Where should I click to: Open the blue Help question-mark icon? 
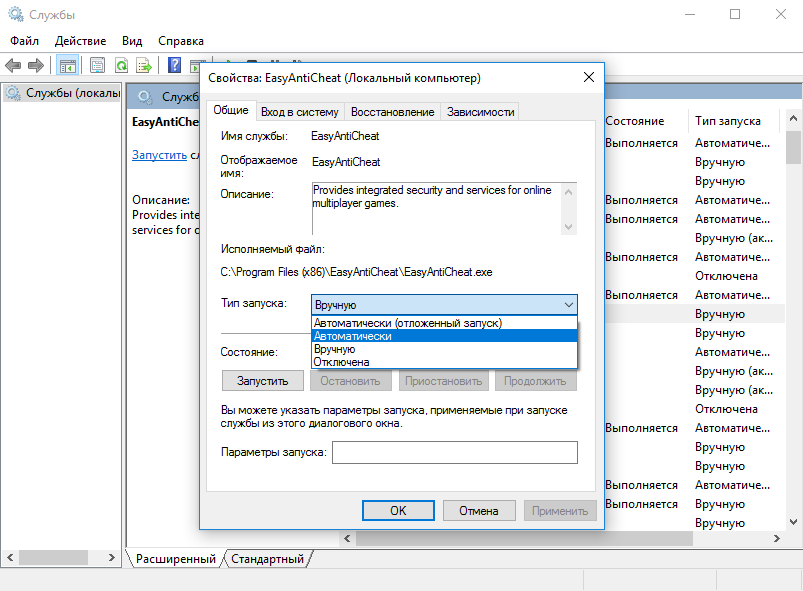[x=174, y=65]
